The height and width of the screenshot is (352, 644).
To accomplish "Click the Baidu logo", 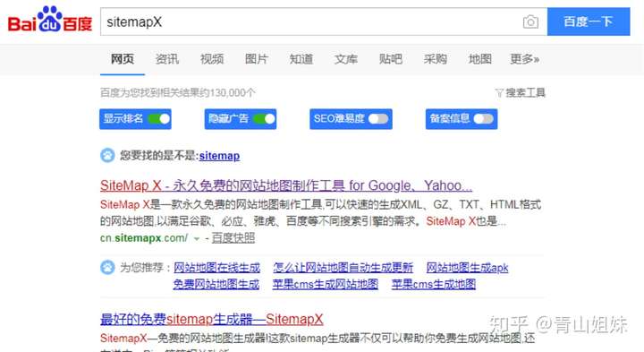I will (x=50, y=20).
